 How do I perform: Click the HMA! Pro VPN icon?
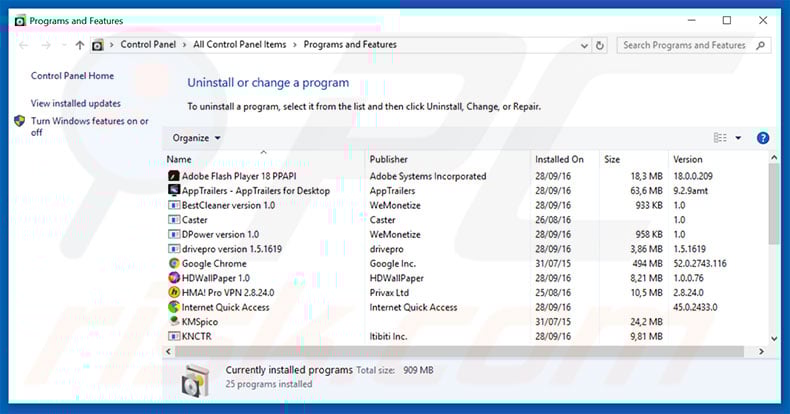click(174, 292)
